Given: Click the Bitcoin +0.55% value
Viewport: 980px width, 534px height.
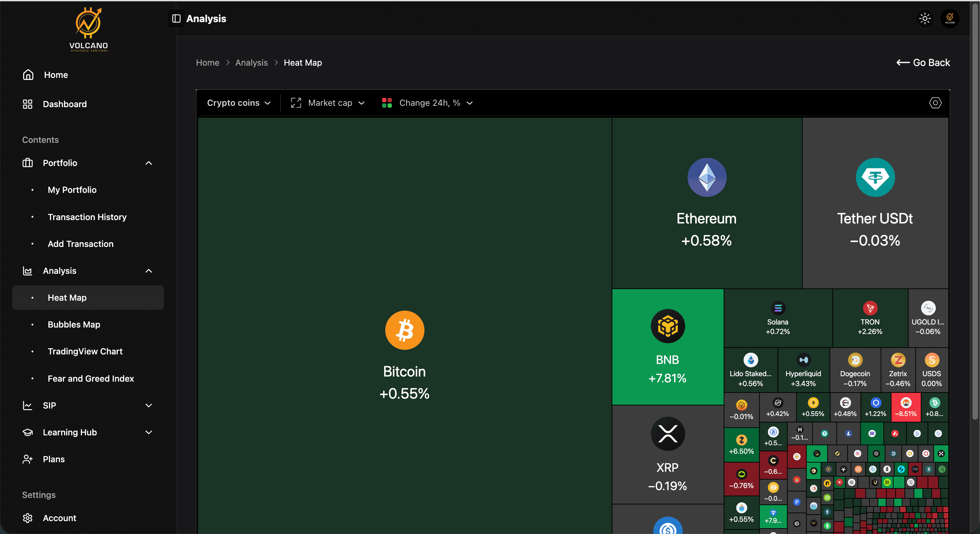Looking at the screenshot, I should coord(404,394).
